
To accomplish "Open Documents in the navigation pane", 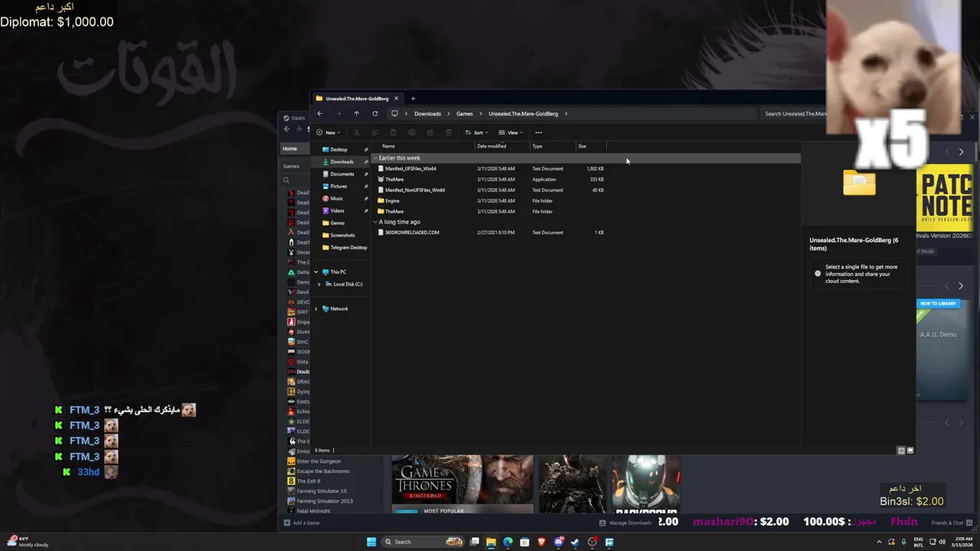I will pyautogui.click(x=342, y=174).
